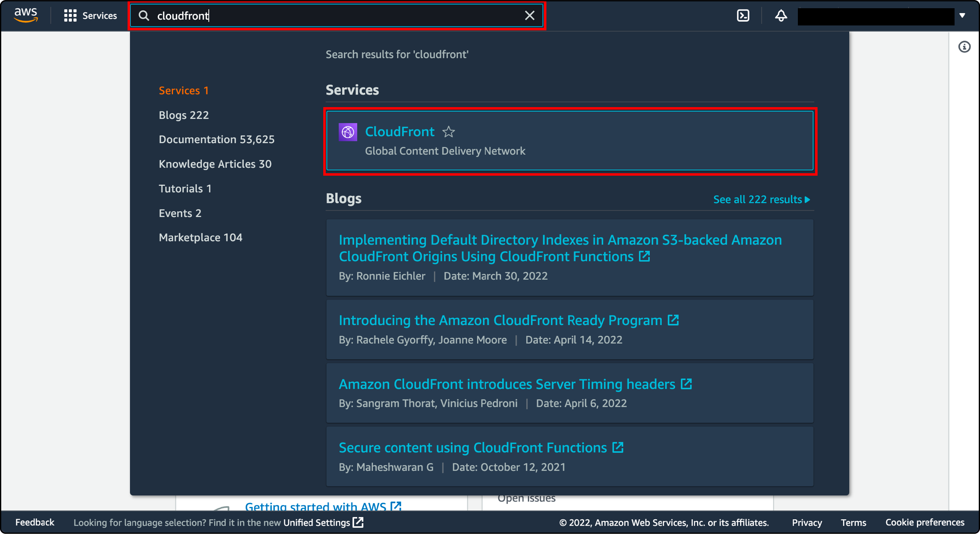Open the Services grid menu
Viewport: 980px width, 534px height.
coord(90,16)
